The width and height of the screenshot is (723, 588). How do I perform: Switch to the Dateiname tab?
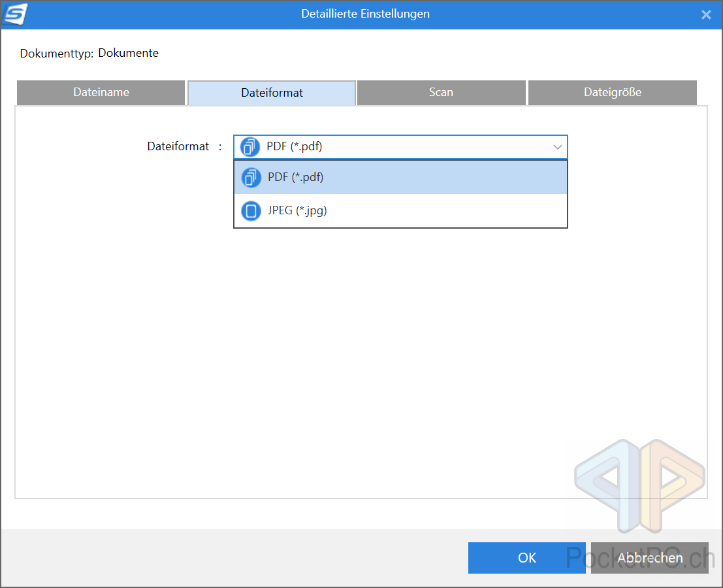[101, 92]
